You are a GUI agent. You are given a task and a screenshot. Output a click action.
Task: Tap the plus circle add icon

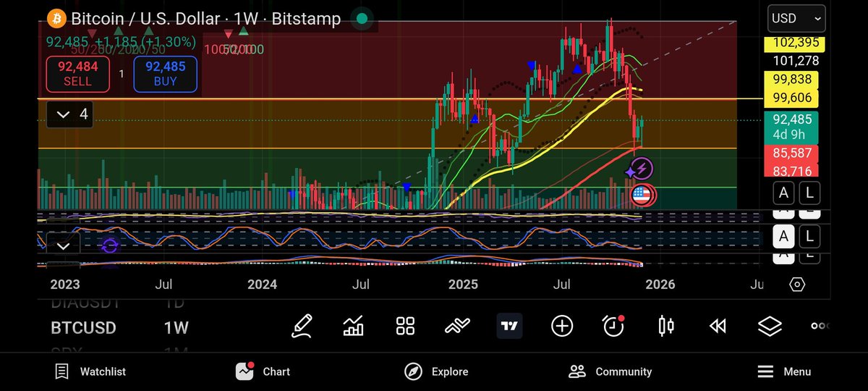click(x=562, y=327)
